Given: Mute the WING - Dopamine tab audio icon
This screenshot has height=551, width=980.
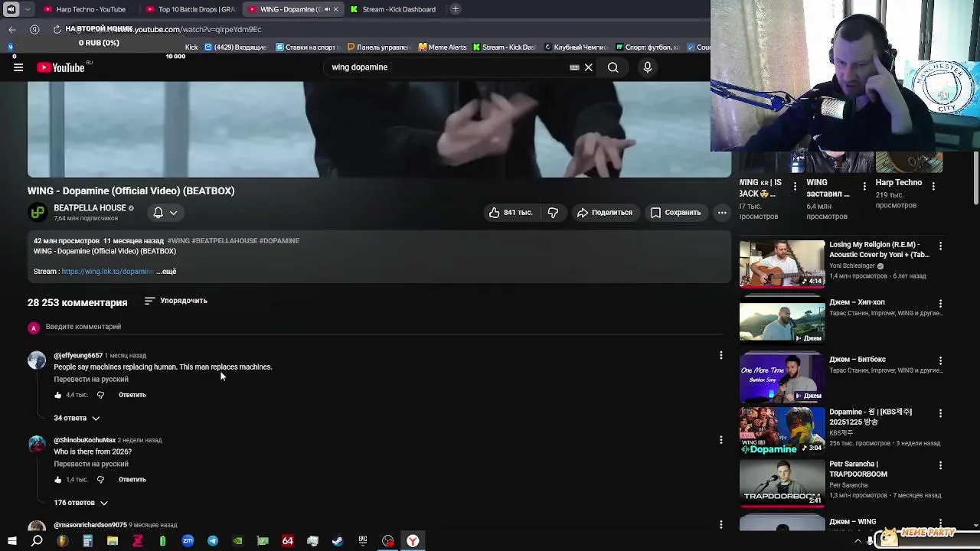Looking at the screenshot, I should click(328, 9).
